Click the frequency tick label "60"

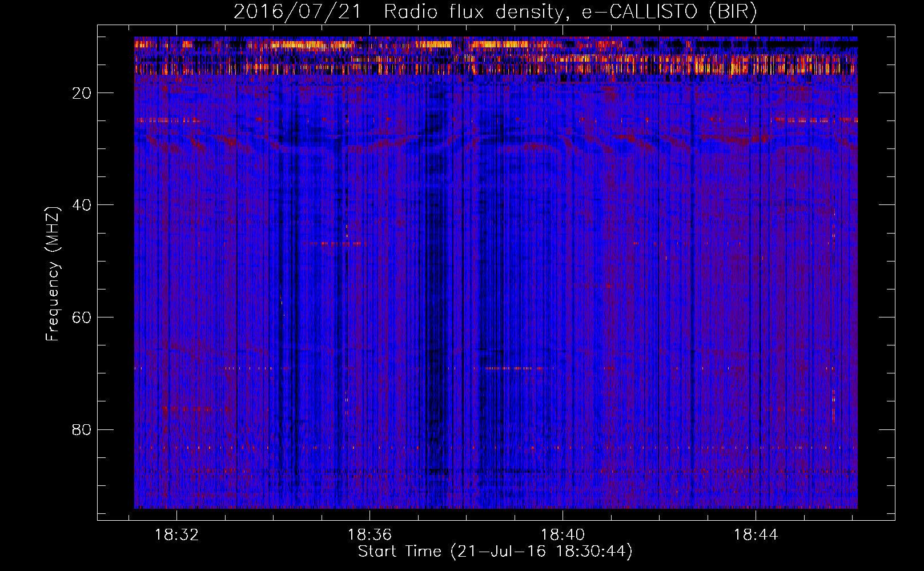click(82, 317)
